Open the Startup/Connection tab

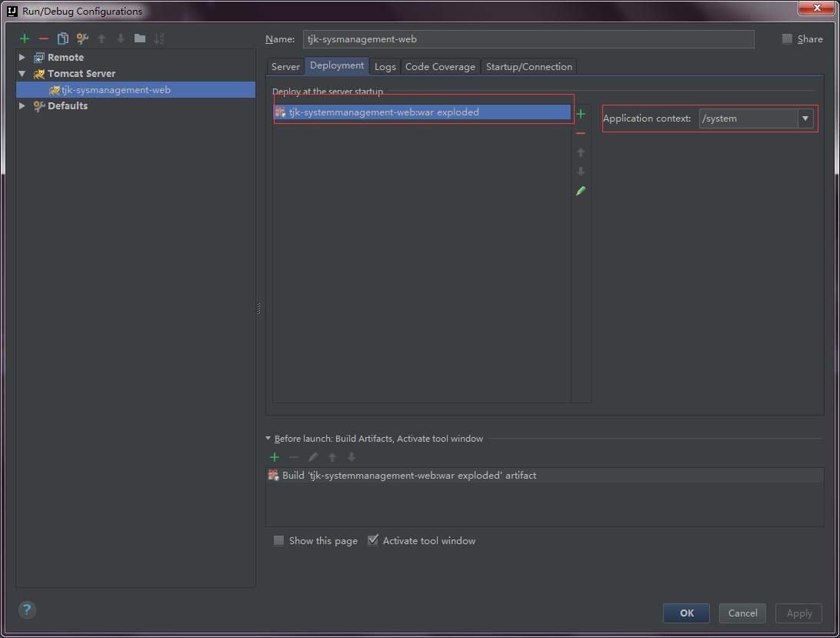(529, 66)
